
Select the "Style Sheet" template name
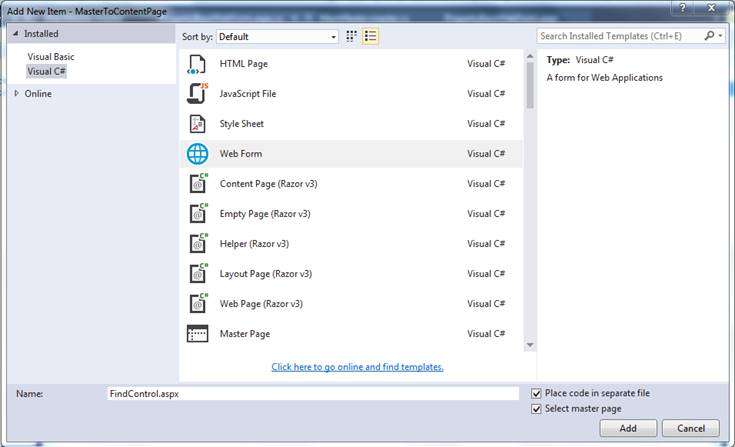pyautogui.click(x=241, y=124)
